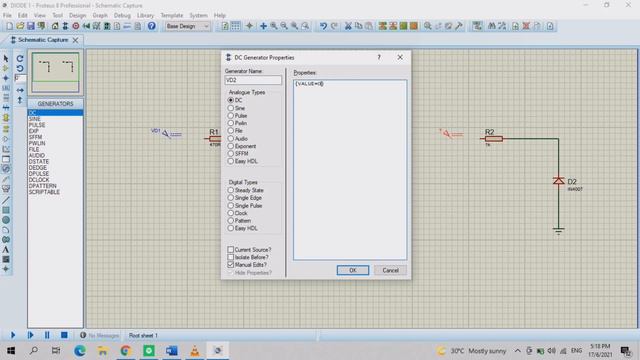Select the 2D Graphics Text tool

pyautogui.click(x=6, y=249)
